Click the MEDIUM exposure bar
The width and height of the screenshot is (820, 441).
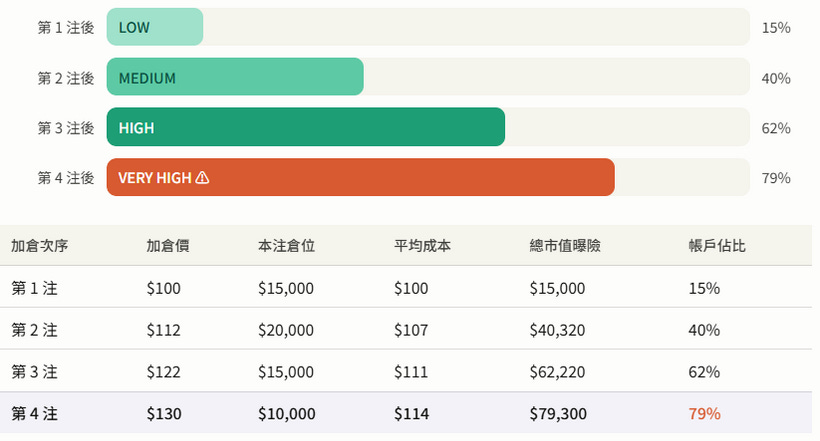235,77
